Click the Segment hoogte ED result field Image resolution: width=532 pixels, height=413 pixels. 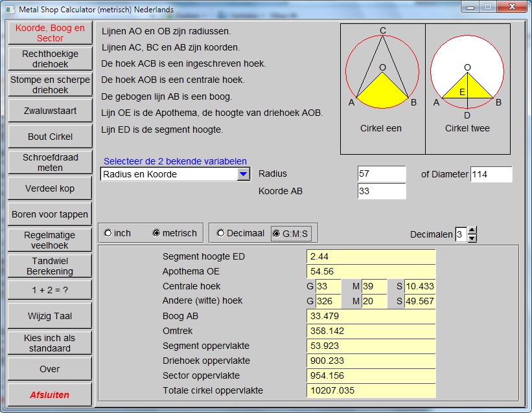pos(371,257)
